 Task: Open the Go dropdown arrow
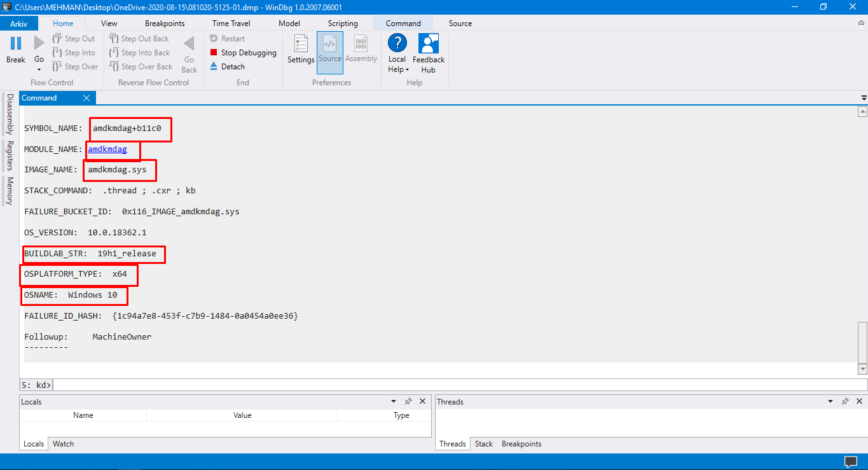[x=39, y=69]
